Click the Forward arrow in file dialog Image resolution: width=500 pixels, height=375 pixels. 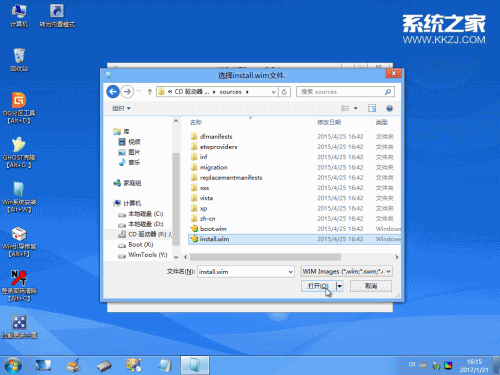pyautogui.click(x=127, y=91)
